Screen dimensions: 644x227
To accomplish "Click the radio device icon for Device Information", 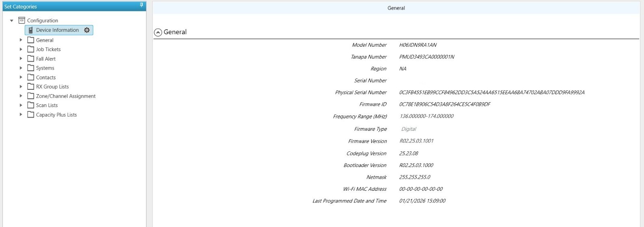I will click(x=31, y=30).
